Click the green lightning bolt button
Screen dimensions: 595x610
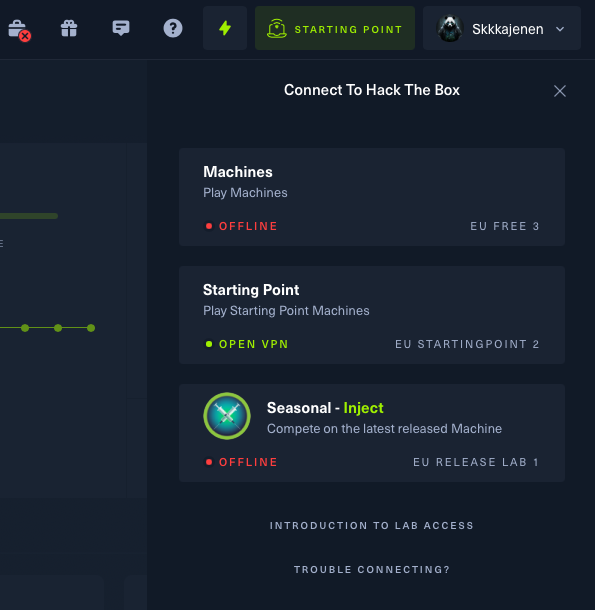point(225,28)
